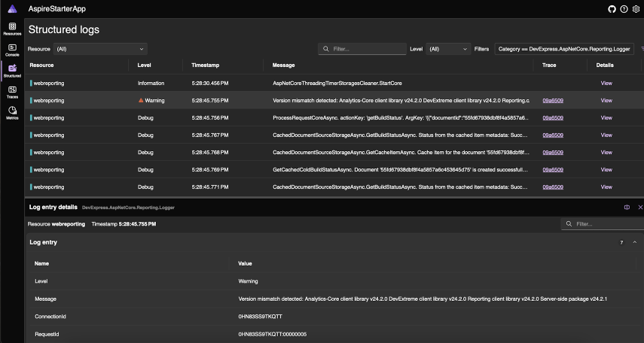Open the GitHub repository icon
Image resolution: width=644 pixels, height=343 pixels.
pyautogui.click(x=612, y=9)
